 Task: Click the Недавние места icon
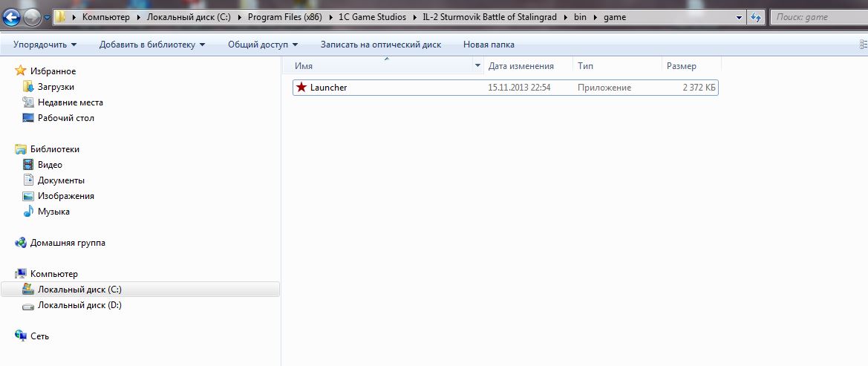click(x=28, y=102)
